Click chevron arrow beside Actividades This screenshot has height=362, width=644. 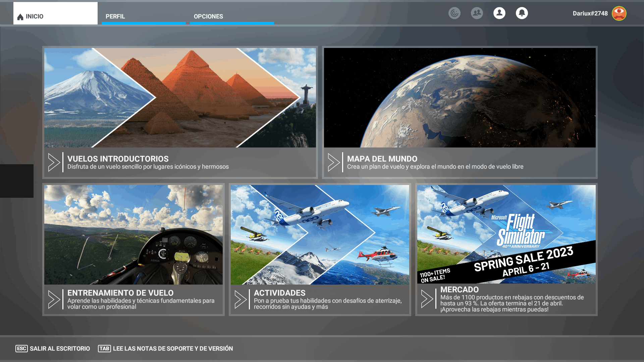click(x=240, y=299)
